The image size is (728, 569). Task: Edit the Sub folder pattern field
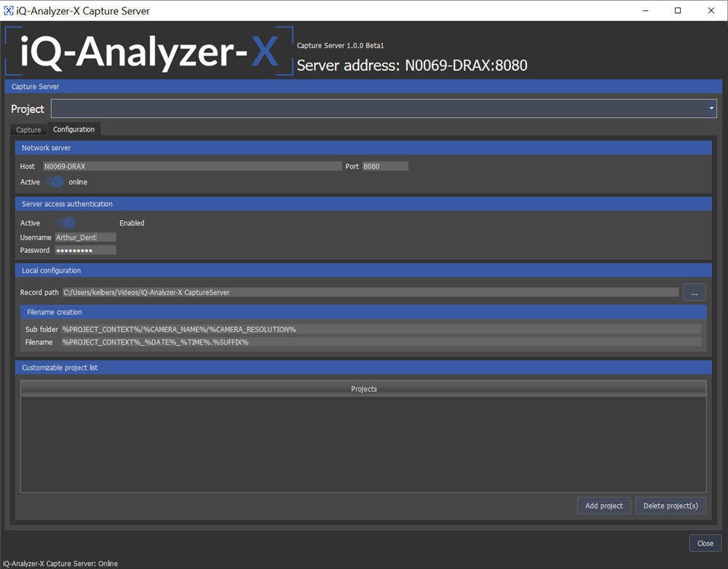click(381, 329)
